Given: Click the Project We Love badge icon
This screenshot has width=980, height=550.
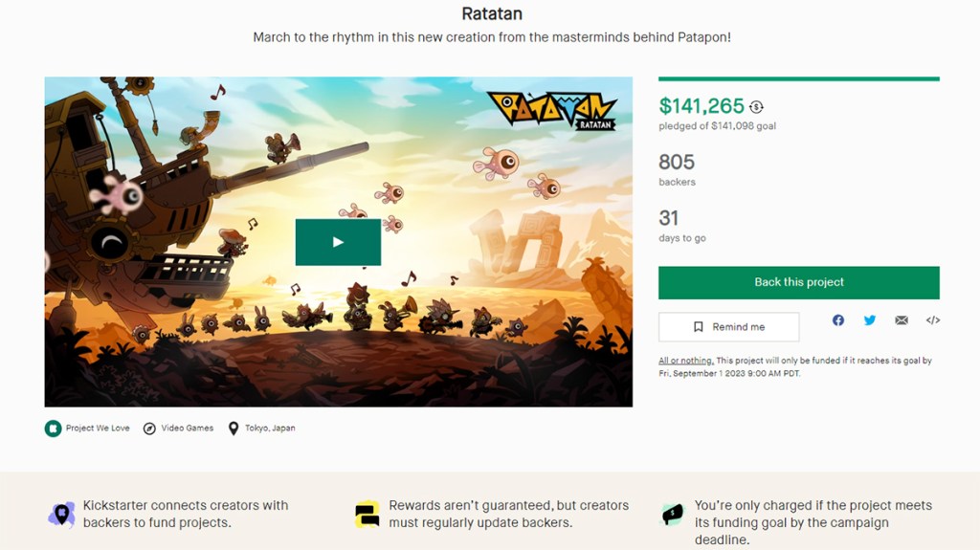Looking at the screenshot, I should click(53, 429).
